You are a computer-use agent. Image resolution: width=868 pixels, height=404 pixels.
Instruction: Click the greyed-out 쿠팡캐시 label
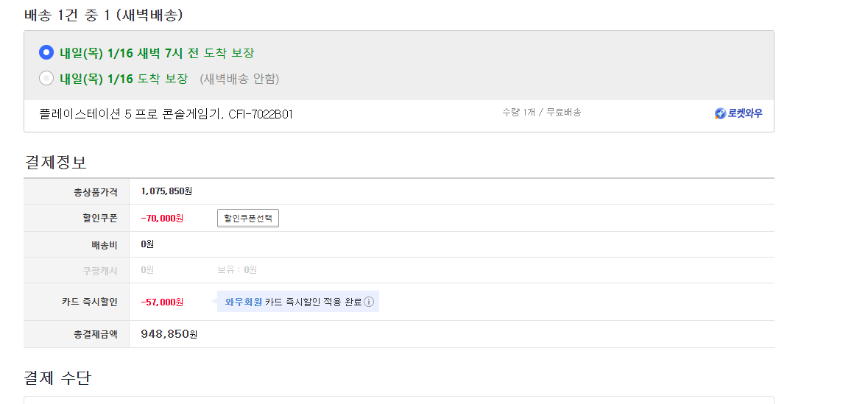pyautogui.click(x=100, y=271)
